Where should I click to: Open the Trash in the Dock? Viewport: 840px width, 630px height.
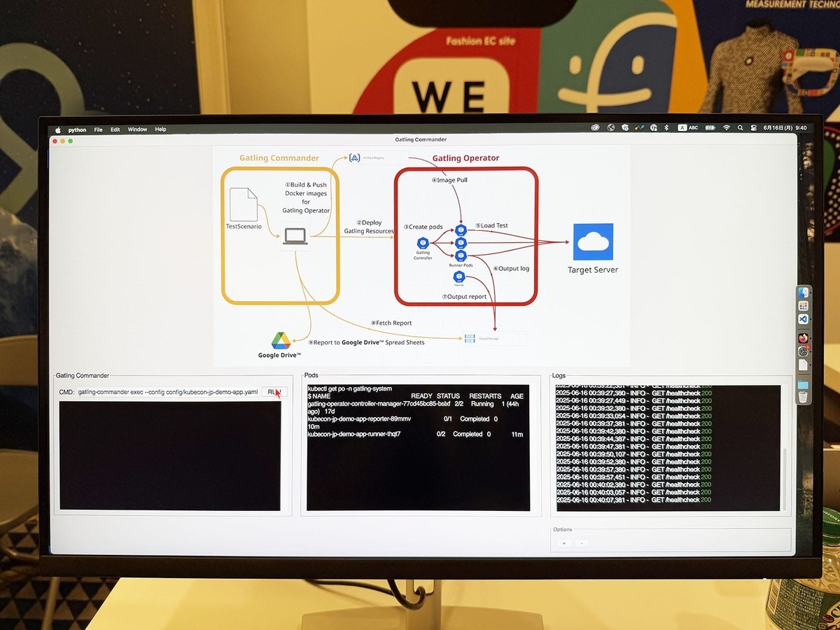pos(803,398)
